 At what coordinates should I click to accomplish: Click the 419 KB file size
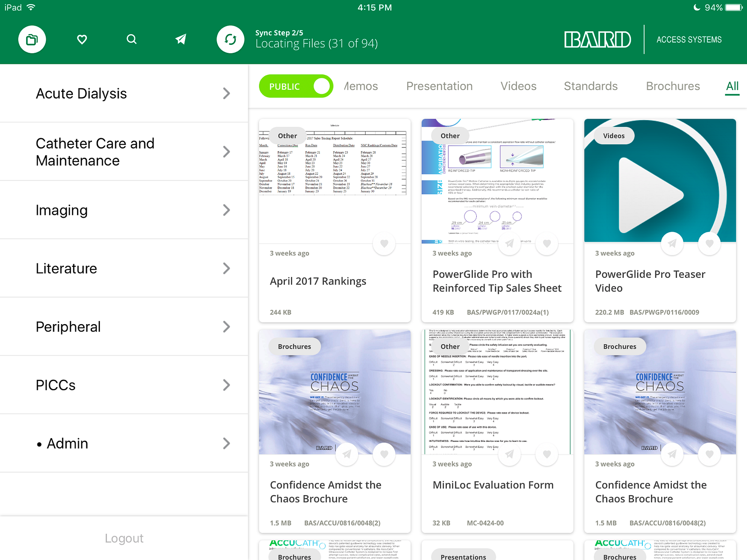tap(443, 312)
